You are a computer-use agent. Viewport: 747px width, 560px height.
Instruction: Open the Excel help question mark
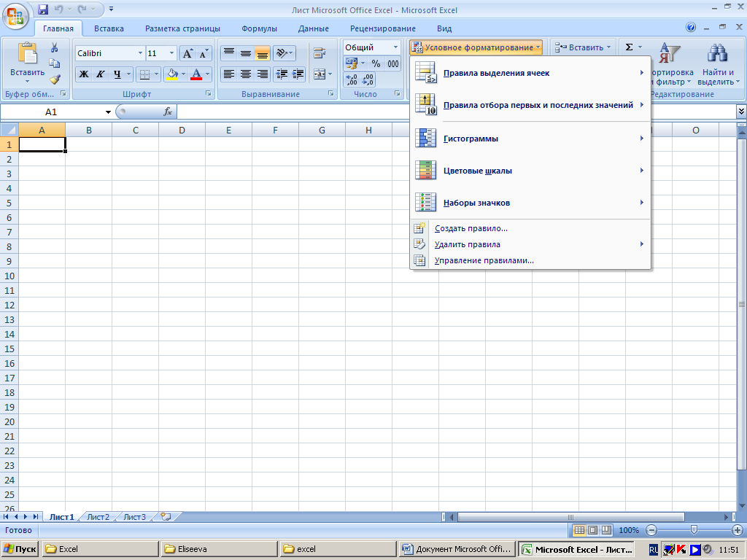pos(691,28)
